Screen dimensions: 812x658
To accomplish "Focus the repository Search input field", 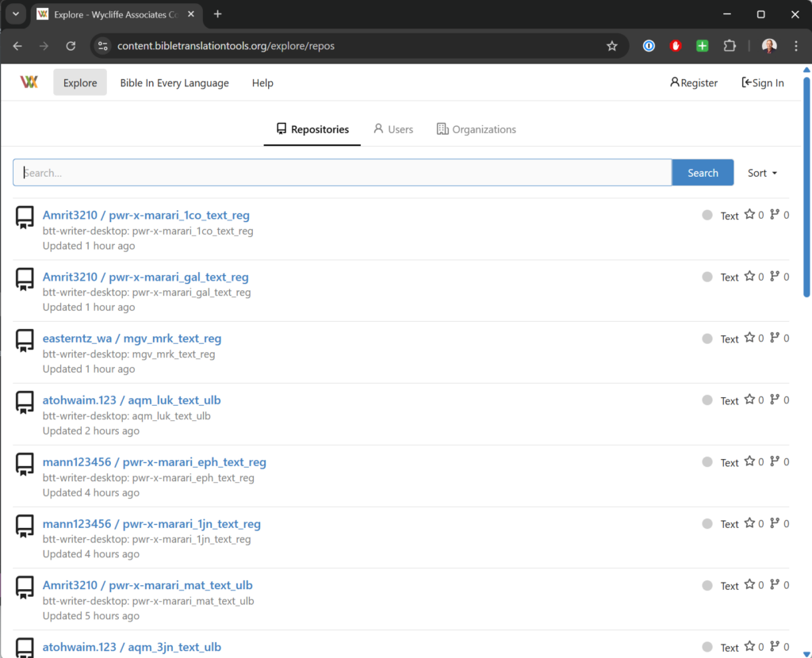I will [x=343, y=173].
